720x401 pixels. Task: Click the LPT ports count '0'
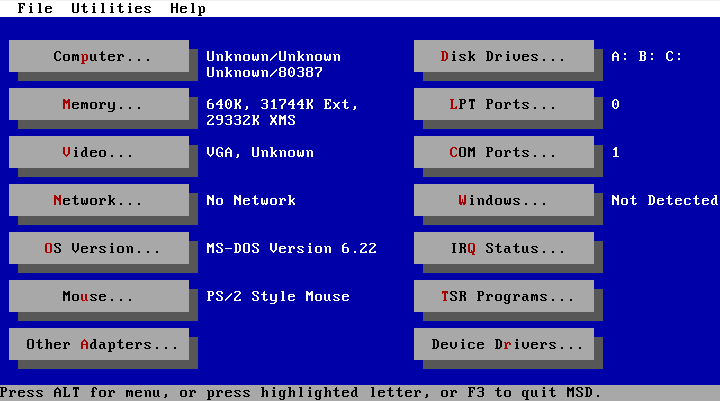pos(615,104)
